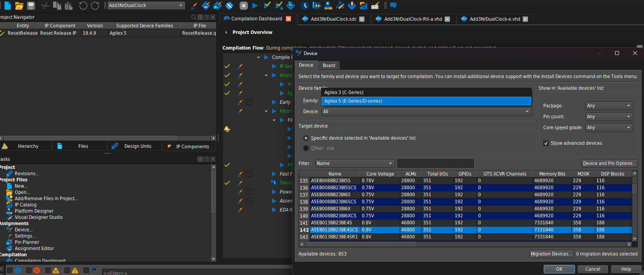The width and height of the screenshot is (644, 275).
Task: Switch to the Board tab
Action: click(x=329, y=66)
